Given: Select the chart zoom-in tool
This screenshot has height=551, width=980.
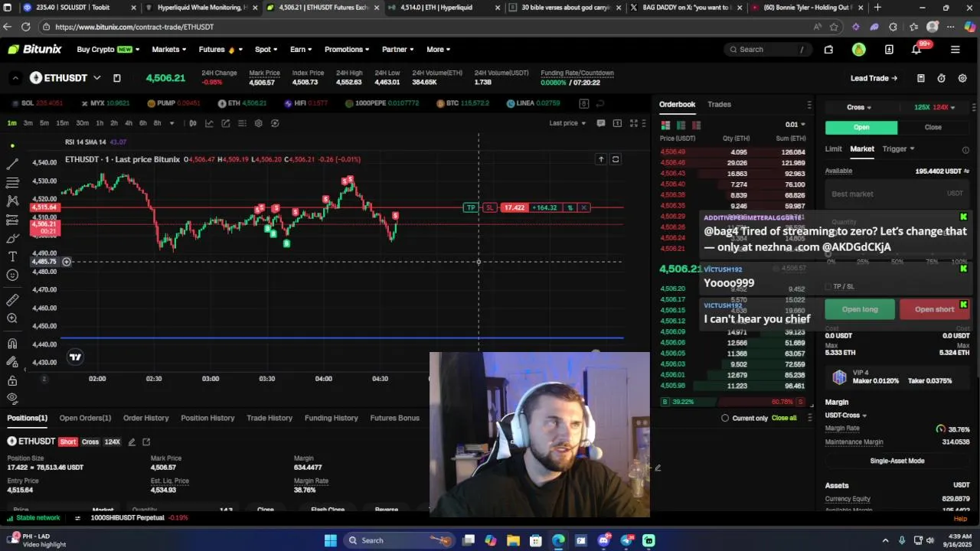Looking at the screenshot, I should coord(12,318).
